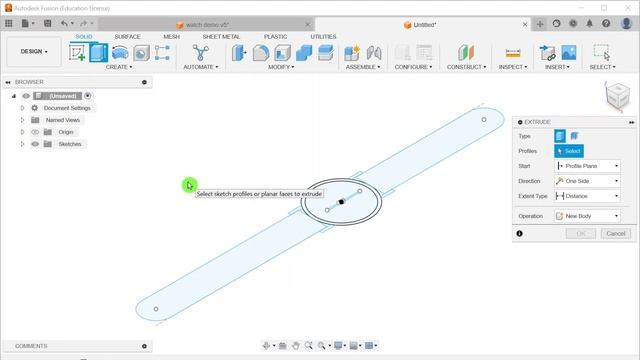Choose the solid Extrude type
640x360 pixels.
click(560, 136)
